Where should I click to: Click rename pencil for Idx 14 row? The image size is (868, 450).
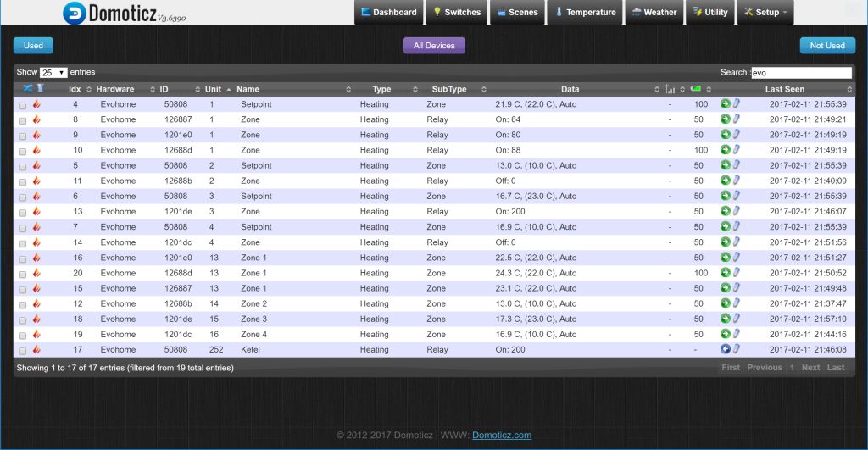click(x=737, y=242)
